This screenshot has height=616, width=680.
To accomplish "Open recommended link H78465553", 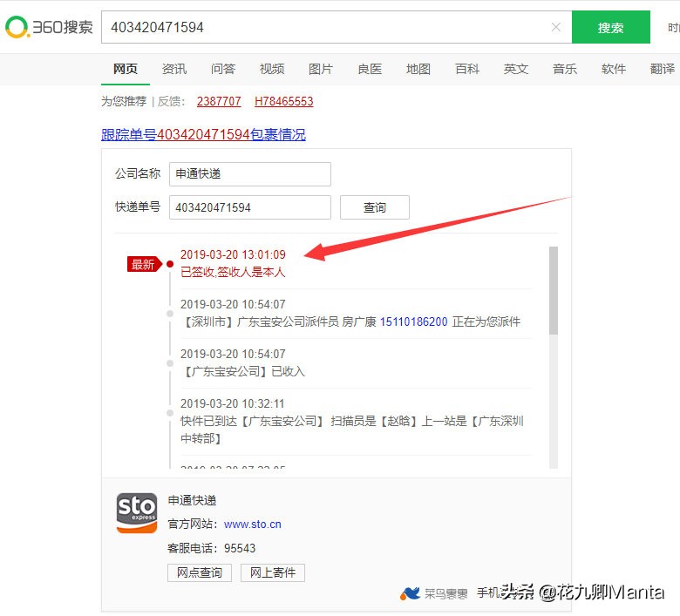I will coord(283,101).
